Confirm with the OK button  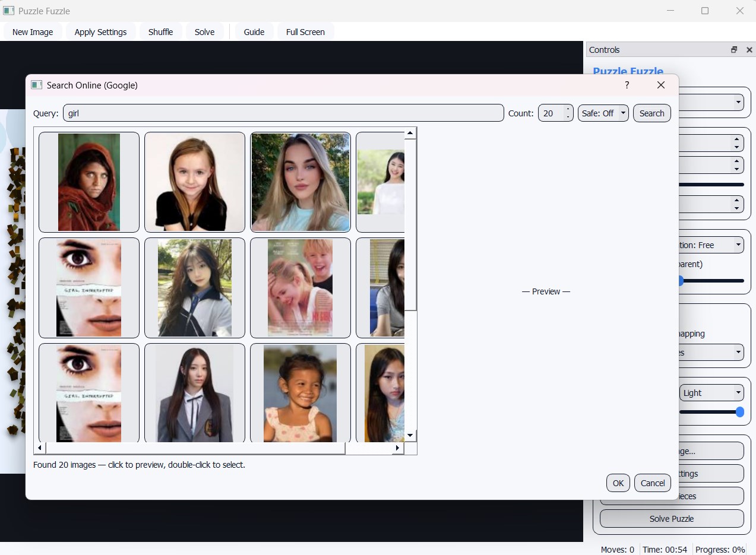pos(618,483)
